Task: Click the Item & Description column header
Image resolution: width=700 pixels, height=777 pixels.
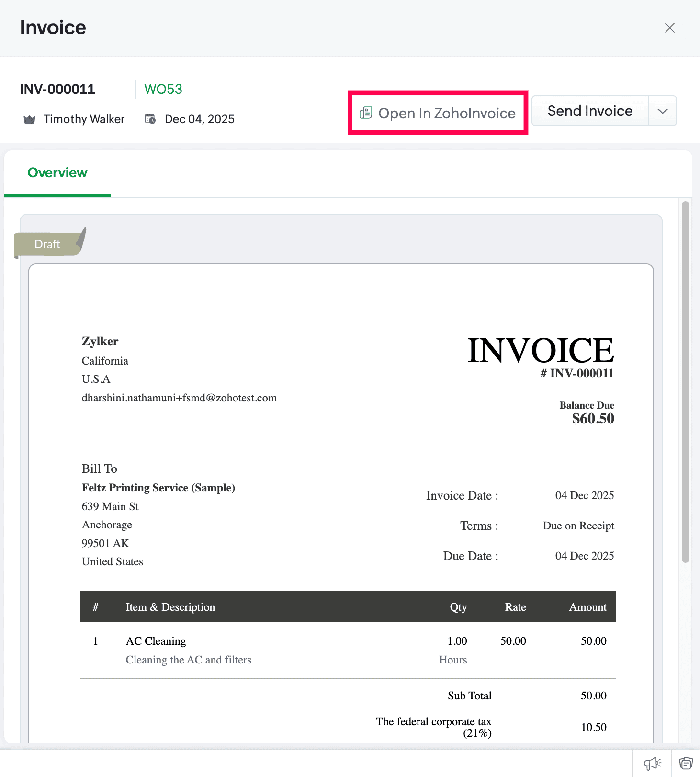Action: tap(170, 607)
